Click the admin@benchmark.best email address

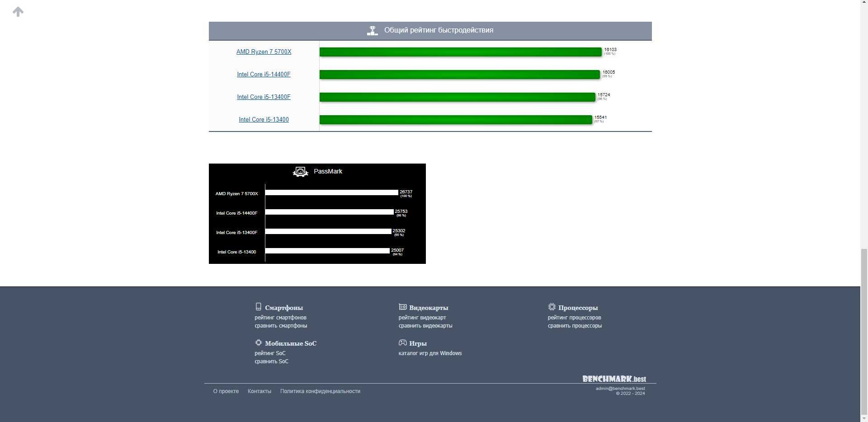(620, 389)
